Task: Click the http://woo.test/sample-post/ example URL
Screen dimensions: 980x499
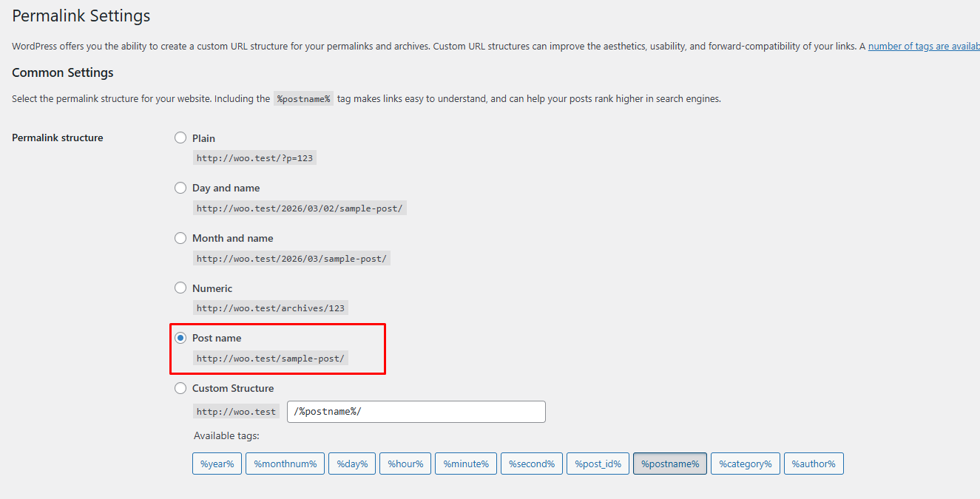Action: 271,359
